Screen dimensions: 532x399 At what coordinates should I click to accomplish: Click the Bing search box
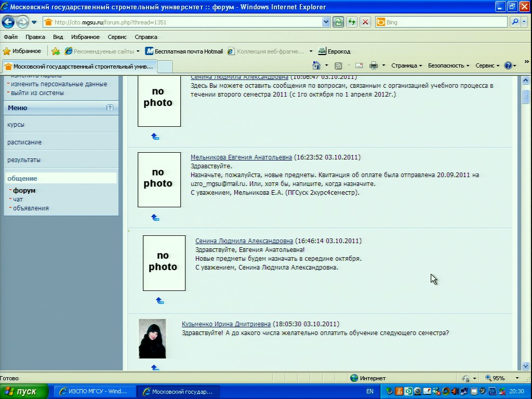(x=442, y=22)
